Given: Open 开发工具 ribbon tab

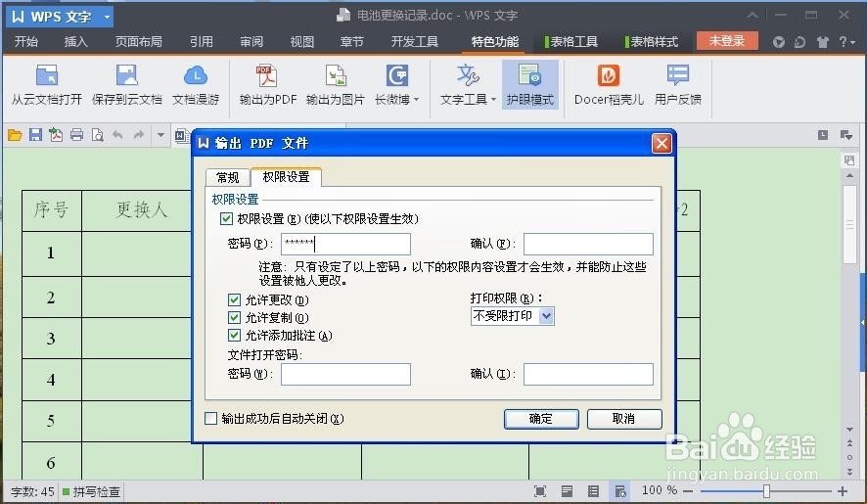Looking at the screenshot, I should [415, 41].
